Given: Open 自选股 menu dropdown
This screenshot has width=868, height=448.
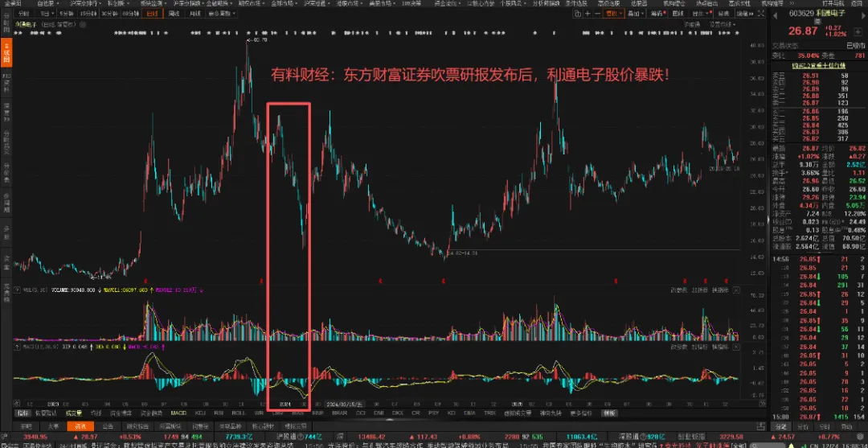Looking at the screenshot, I should click(49, 3).
